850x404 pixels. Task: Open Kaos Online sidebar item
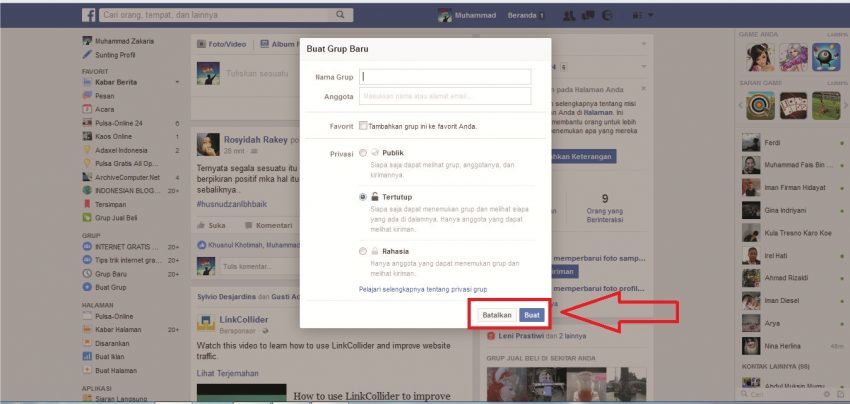coord(113,137)
